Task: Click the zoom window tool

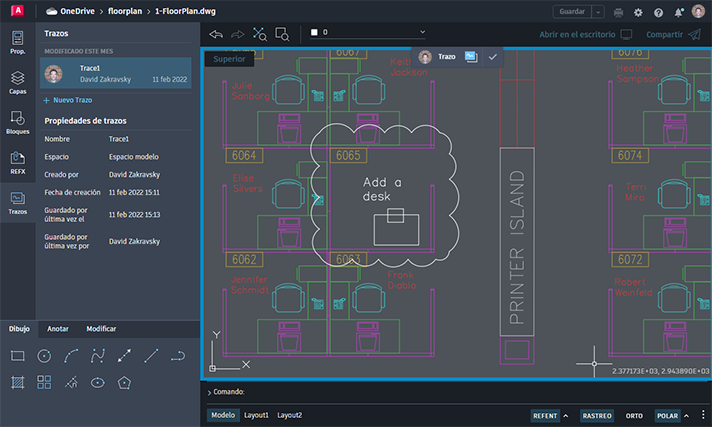Action: coord(282,34)
